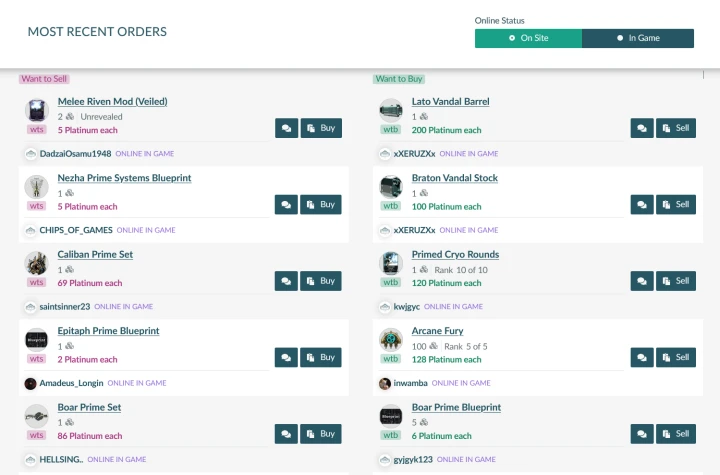Switch online status to On Site
720x475 pixels.
coord(528,38)
